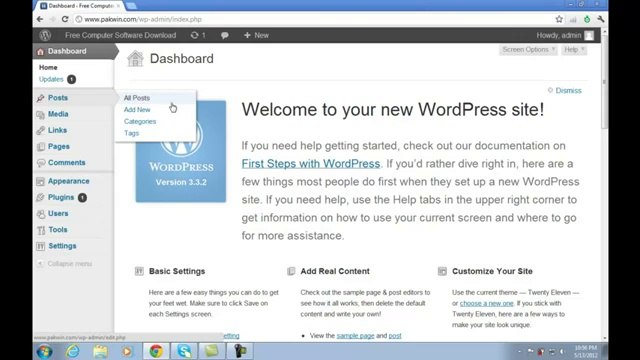This screenshot has width=640, height=360.
Task: Click the Links chain icon
Action: (40, 130)
